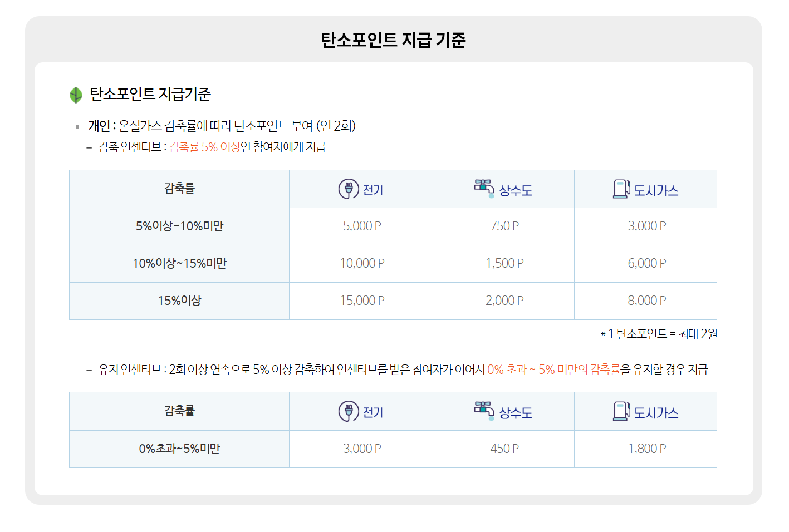Viewport: 789px width, 532px height.
Task: Click the 도시가스 pump icon in 감축 인센티브 table
Action: coord(621,189)
